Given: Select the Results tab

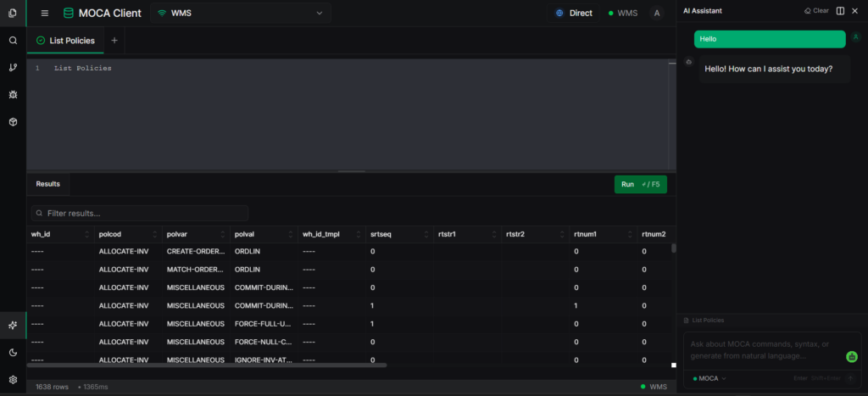Looking at the screenshot, I should coord(48,184).
